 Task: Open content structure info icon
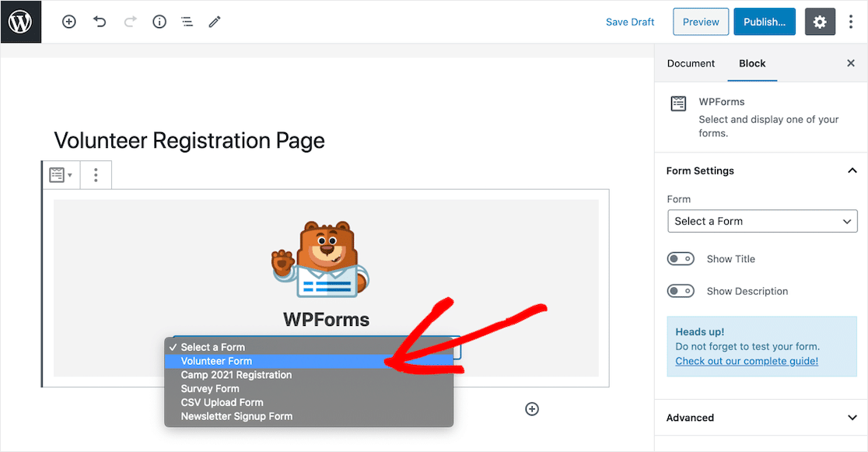point(159,22)
